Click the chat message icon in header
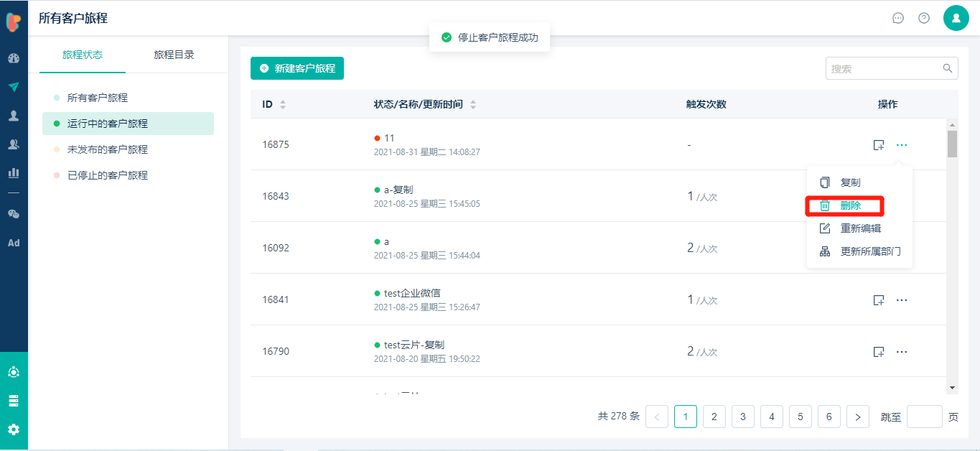The width and height of the screenshot is (980, 451). click(x=898, y=18)
